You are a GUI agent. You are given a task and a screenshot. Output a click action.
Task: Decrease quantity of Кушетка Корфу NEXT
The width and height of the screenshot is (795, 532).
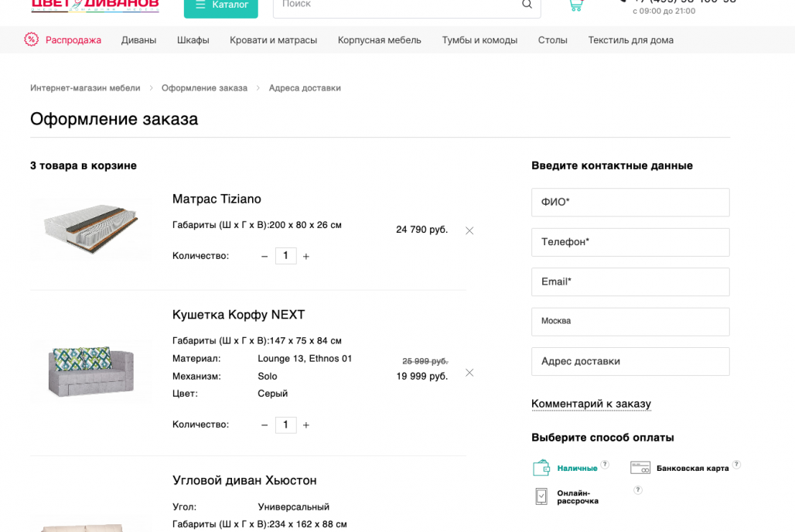pos(264,425)
